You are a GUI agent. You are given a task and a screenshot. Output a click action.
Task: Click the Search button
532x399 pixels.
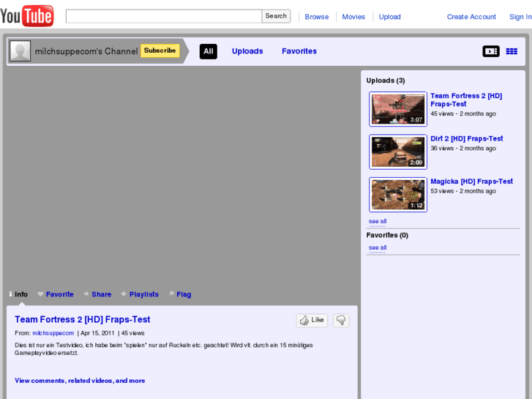point(276,16)
